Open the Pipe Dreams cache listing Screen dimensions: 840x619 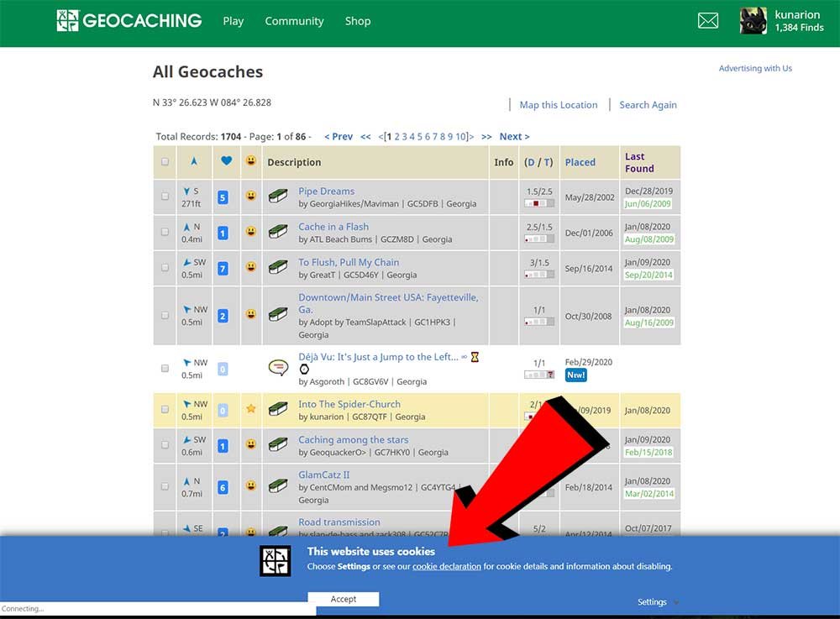tap(326, 191)
